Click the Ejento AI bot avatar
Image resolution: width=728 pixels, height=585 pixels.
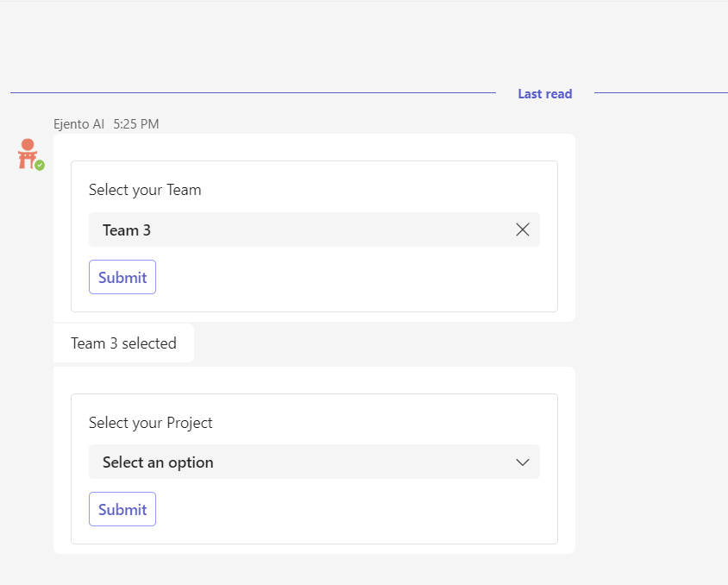pyautogui.click(x=28, y=153)
